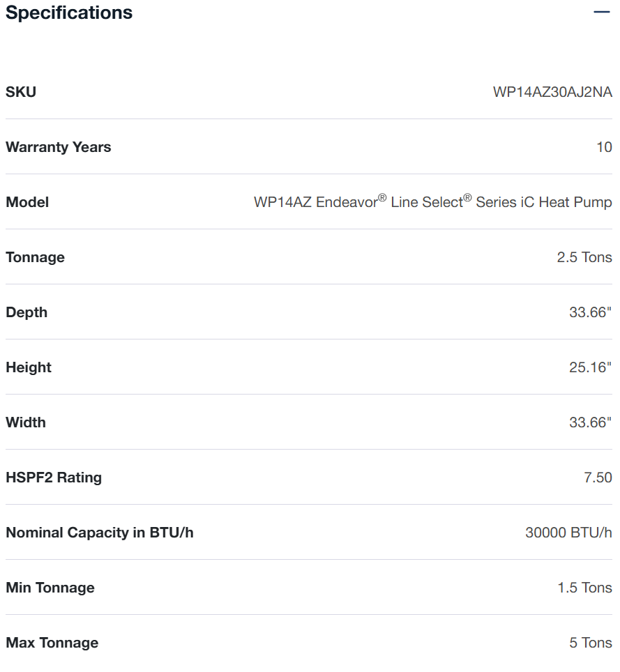Screen dimensions: 620x672
Task: Click the SKU row label
Action: click(x=21, y=92)
